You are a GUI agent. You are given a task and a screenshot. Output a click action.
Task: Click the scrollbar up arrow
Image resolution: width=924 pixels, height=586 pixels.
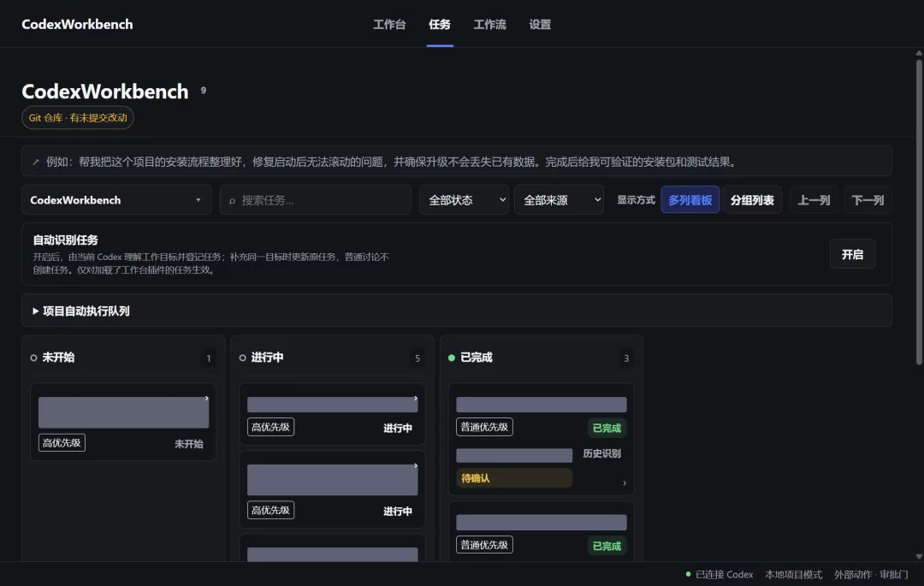coord(919,53)
